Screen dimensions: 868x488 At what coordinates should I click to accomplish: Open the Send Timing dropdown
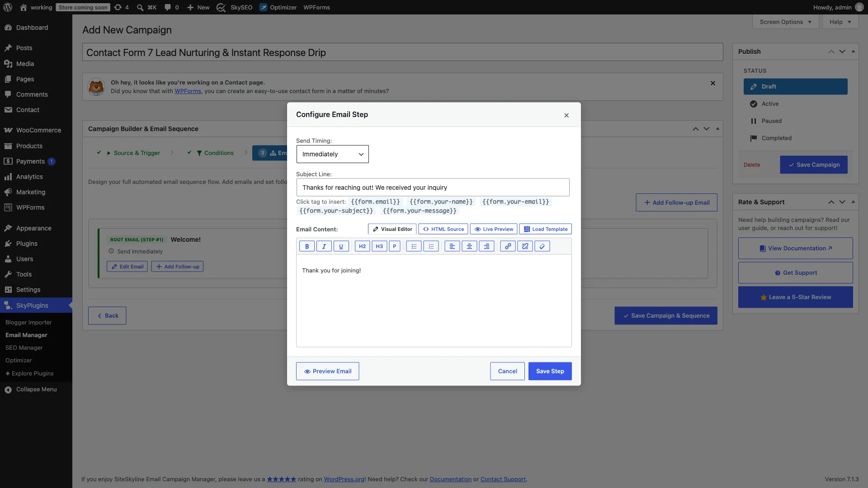(332, 154)
